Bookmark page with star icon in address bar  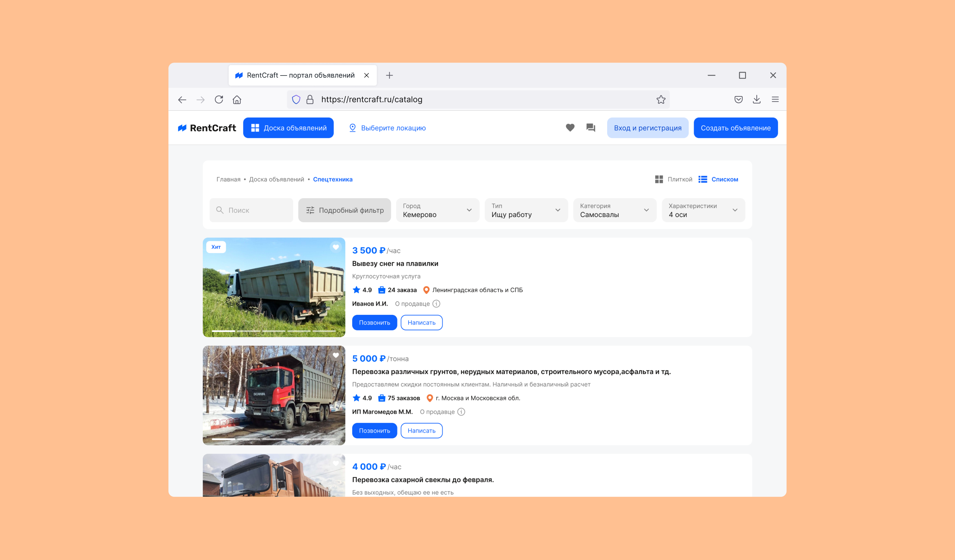(x=661, y=100)
